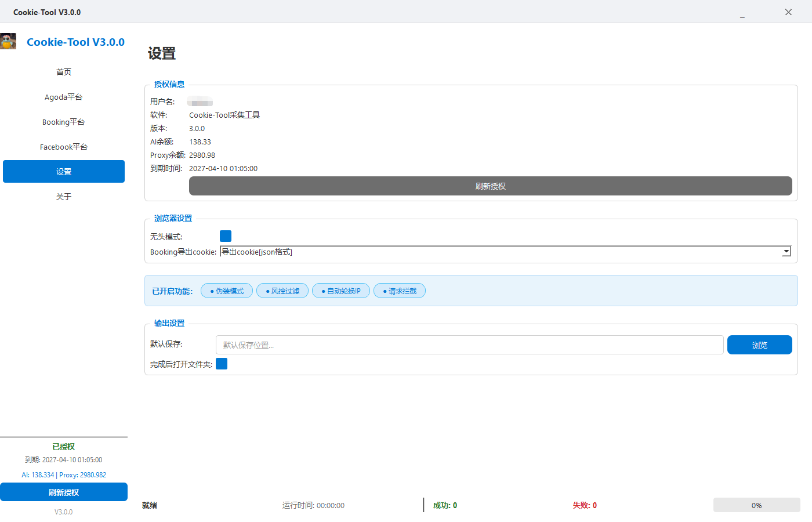This screenshot has width=812, height=522.
Task: Open the 关于 about page
Action: 64,197
